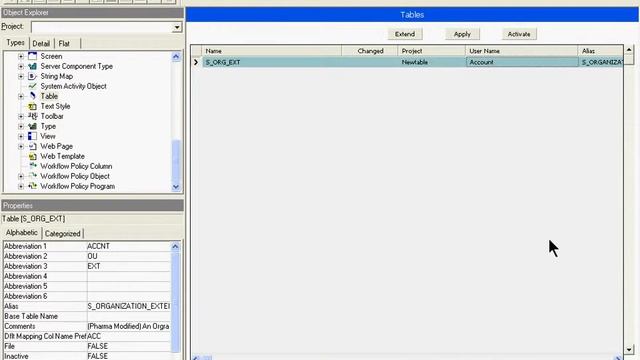The height and width of the screenshot is (360, 640).
Task: Click the Alias column header
Action: [x=601, y=51]
